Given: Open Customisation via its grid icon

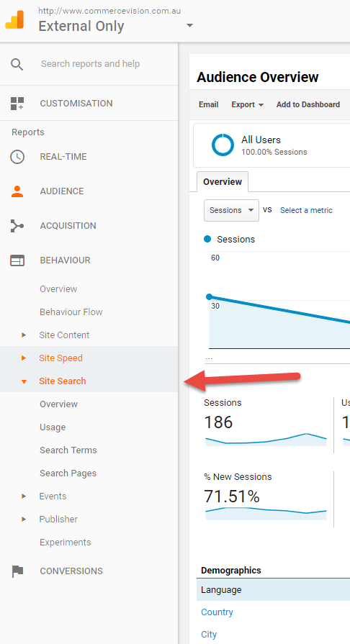Looking at the screenshot, I should coord(17,104).
